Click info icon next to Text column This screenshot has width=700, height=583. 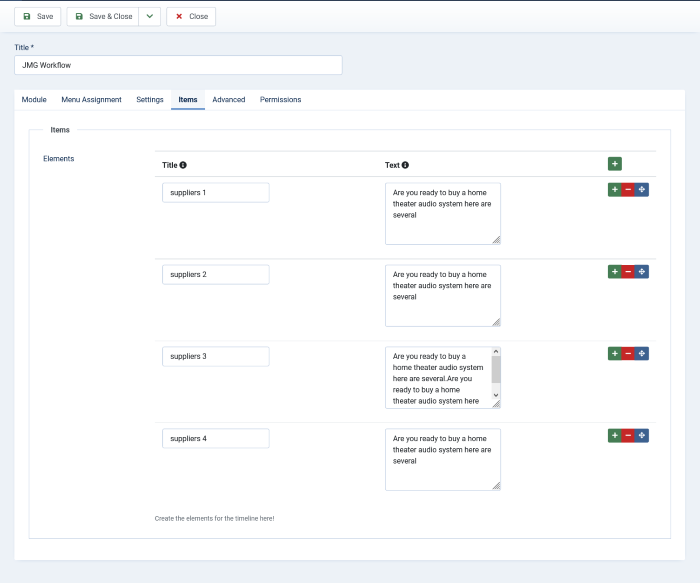point(405,165)
